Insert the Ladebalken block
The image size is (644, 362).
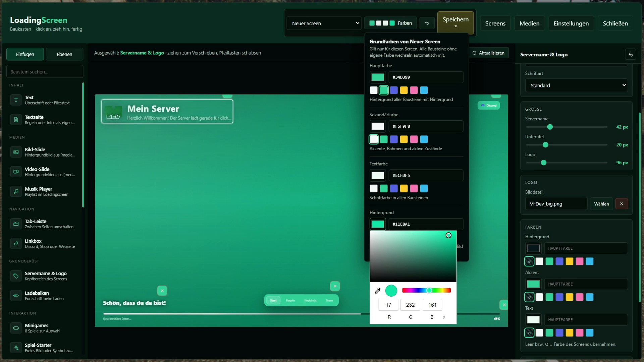(45, 295)
